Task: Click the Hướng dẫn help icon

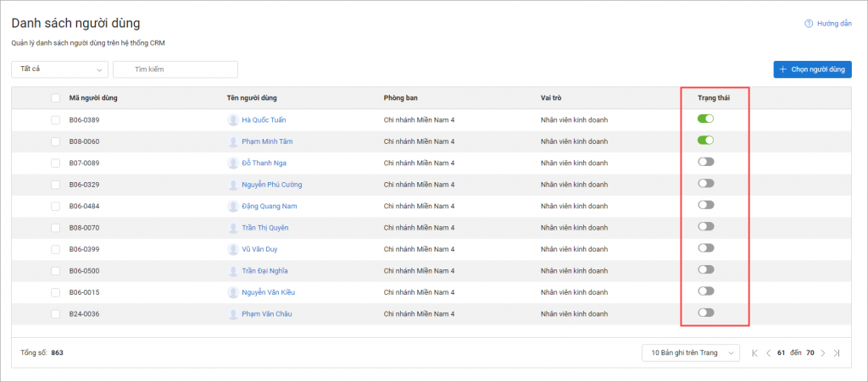Action: click(808, 24)
